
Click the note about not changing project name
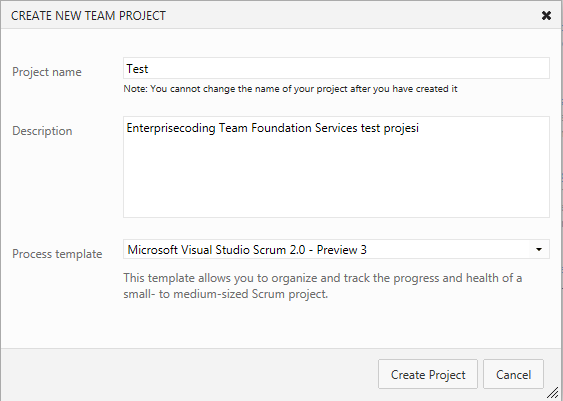[x=290, y=89]
